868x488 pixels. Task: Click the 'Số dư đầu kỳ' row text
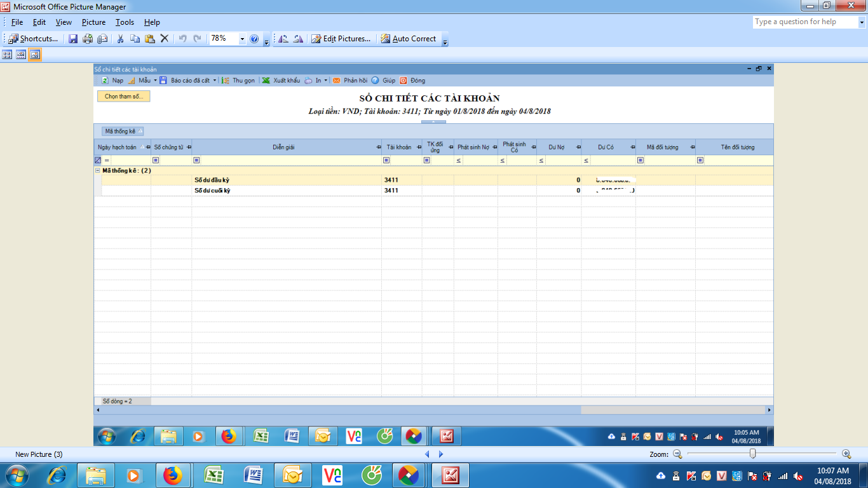[212, 180]
